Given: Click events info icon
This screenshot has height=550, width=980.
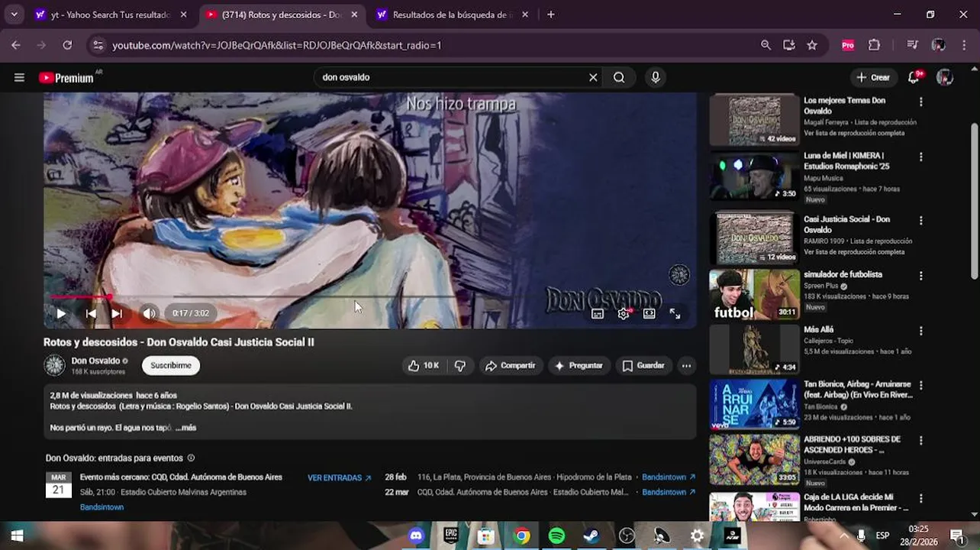Looking at the screenshot, I should coord(191,458).
